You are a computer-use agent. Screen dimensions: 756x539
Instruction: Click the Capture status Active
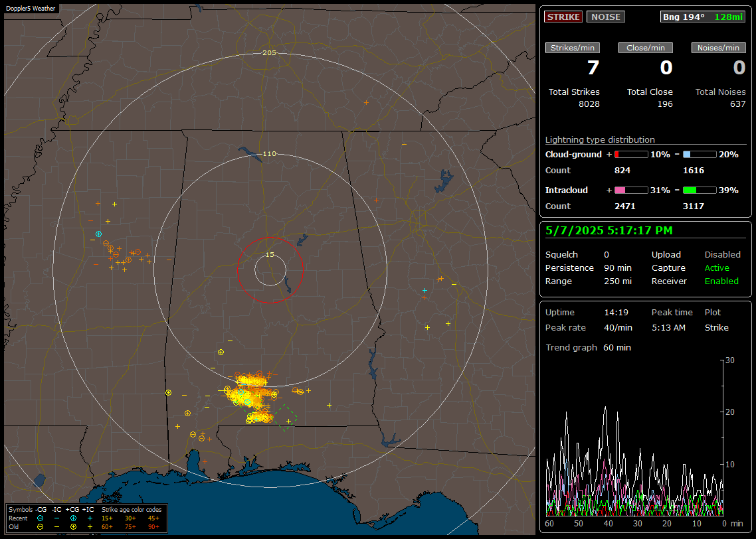pos(717,268)
